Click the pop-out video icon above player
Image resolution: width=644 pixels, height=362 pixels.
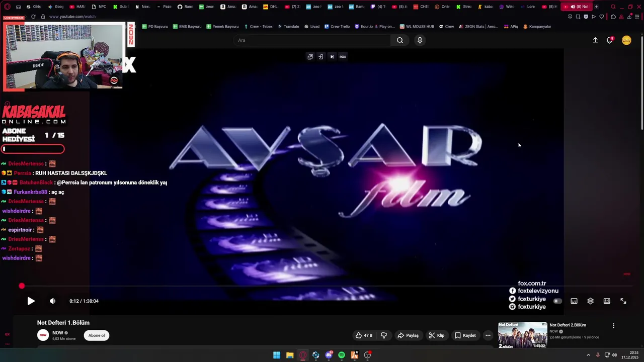click(310, 57)
